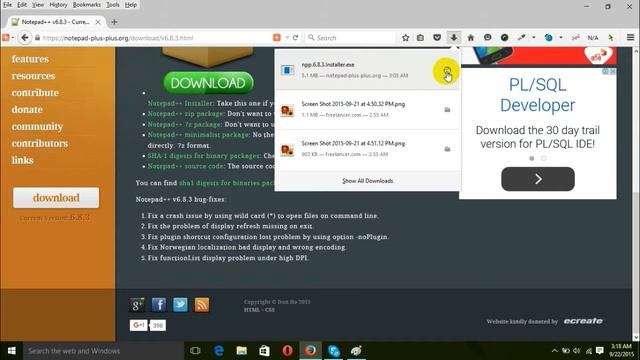Click the RSS feed icon
640x360 pixels.
tap(202, 304)
